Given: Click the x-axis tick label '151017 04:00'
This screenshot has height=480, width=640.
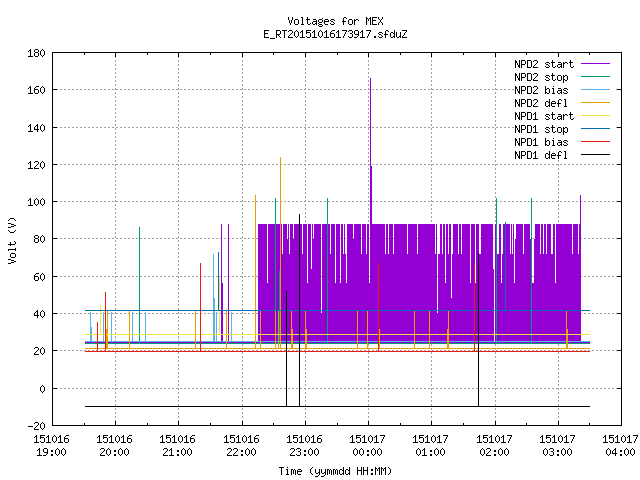Looking at the screenshot, I should tap(620, 446).
